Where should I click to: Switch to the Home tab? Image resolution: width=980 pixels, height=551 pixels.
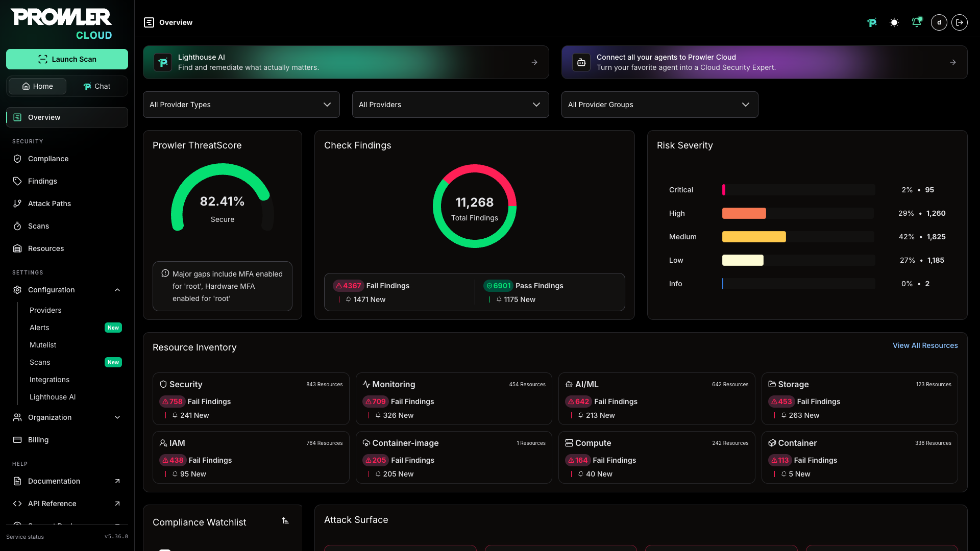click(x=37, y=86)
